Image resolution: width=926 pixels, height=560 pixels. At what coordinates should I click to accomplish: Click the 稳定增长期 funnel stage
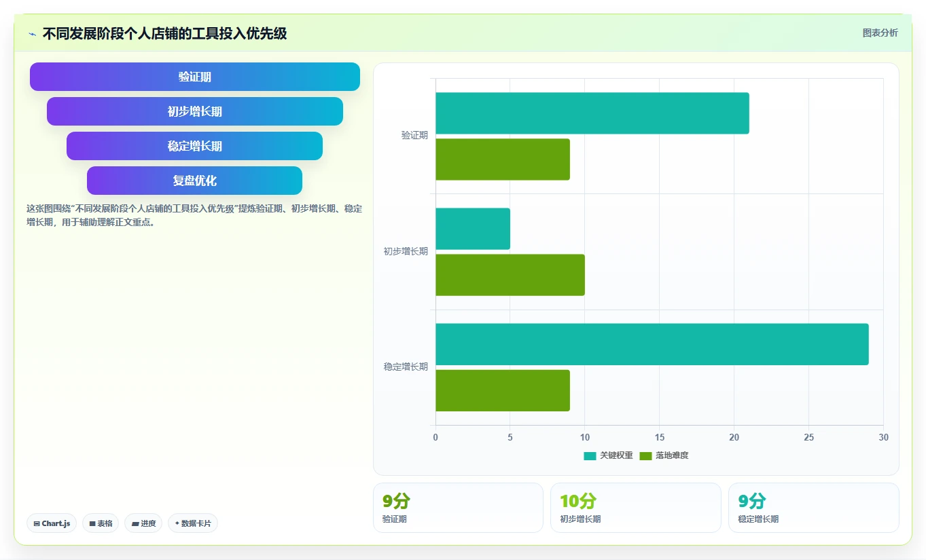[195, 146]
